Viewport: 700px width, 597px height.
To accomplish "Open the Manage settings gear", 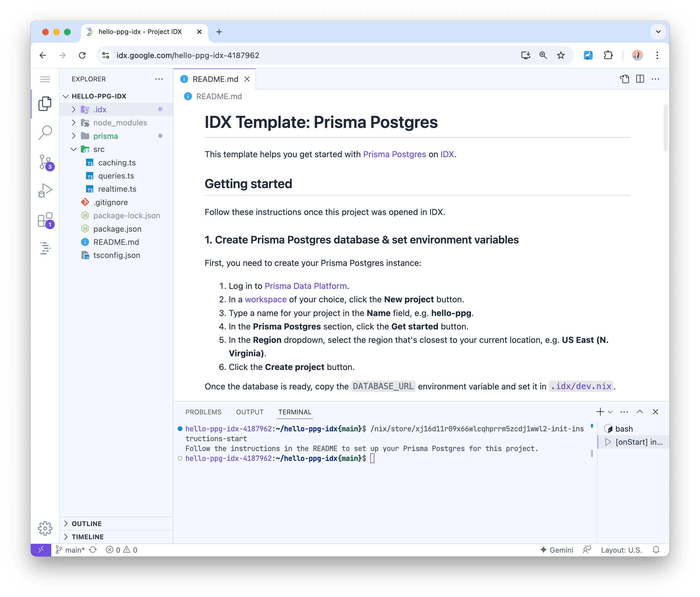I will click(46, 528).
